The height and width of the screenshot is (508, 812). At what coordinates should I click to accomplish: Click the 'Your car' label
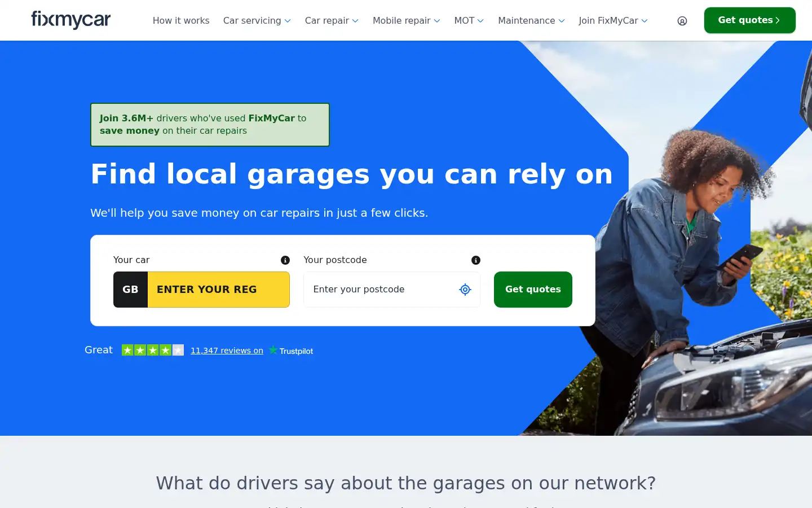pos(131,260)
